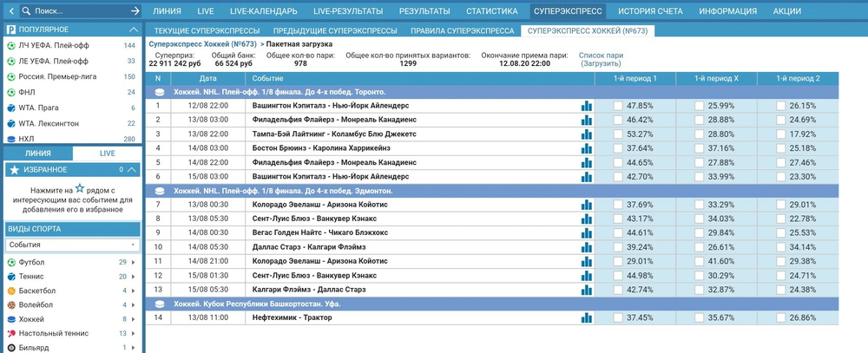The height and width of the screenshot is (353, 868).
Task: Open statistics chart icon for Бостон Брюинз match
Action: [586, 148]
